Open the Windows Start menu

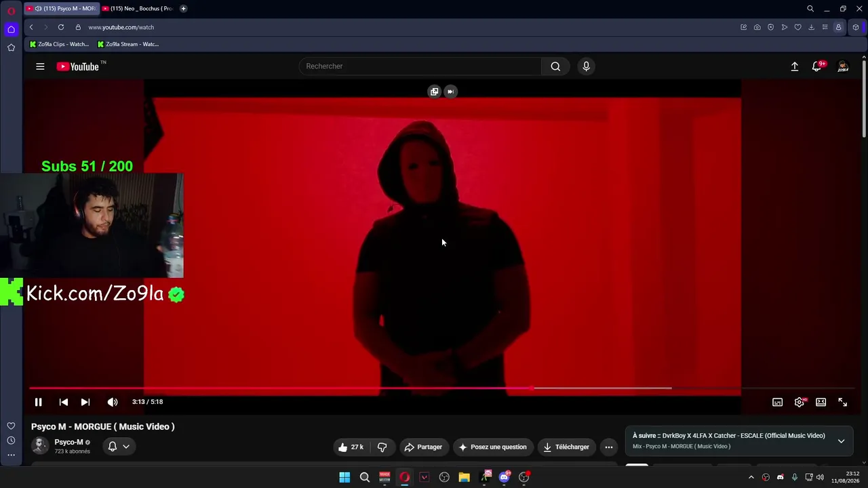[x=344, y=477]
